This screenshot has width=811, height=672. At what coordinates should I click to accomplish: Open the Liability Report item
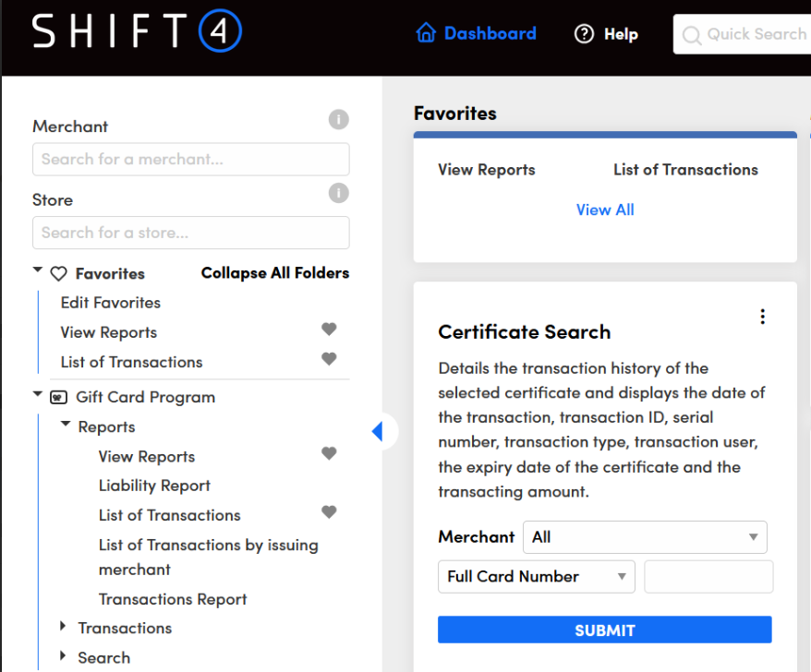pyautogui.click(x=154, y=486)
